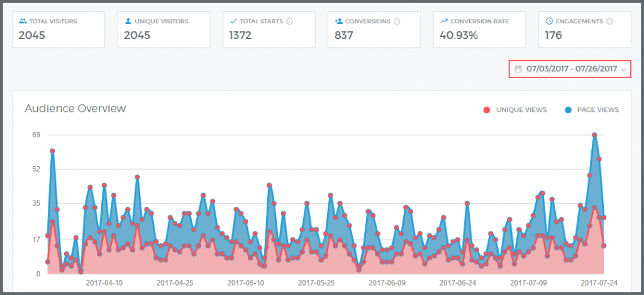Viewport: 644px width, 295px height.
Task: Click the calendar icon in date picker
Action: point(518,69)
